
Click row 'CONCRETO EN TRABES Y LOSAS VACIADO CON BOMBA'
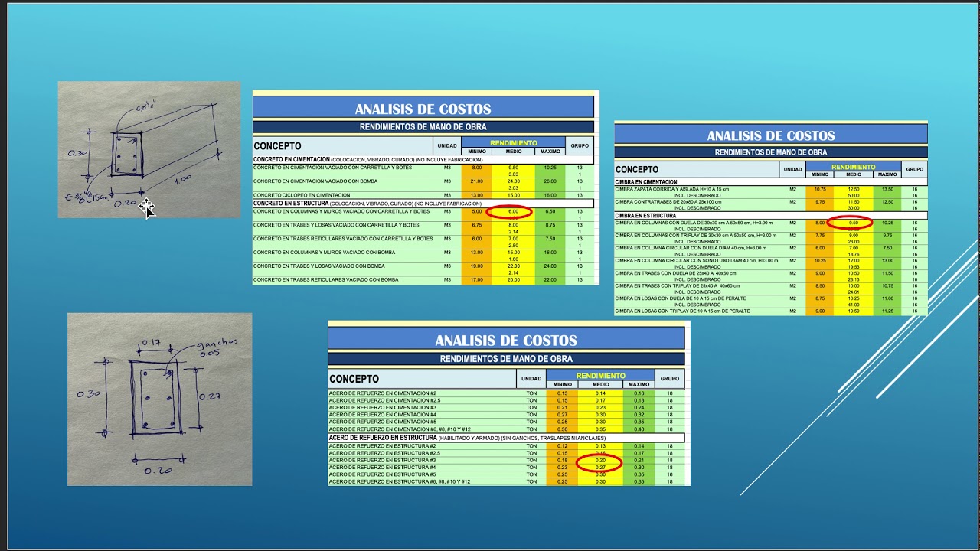point(423,266)
